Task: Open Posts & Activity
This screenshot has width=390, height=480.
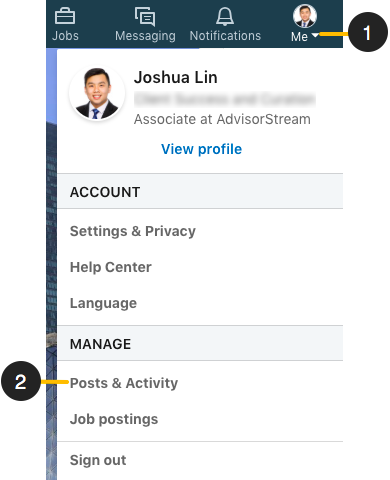Action: pyautogui.click(x=124, y=383)
